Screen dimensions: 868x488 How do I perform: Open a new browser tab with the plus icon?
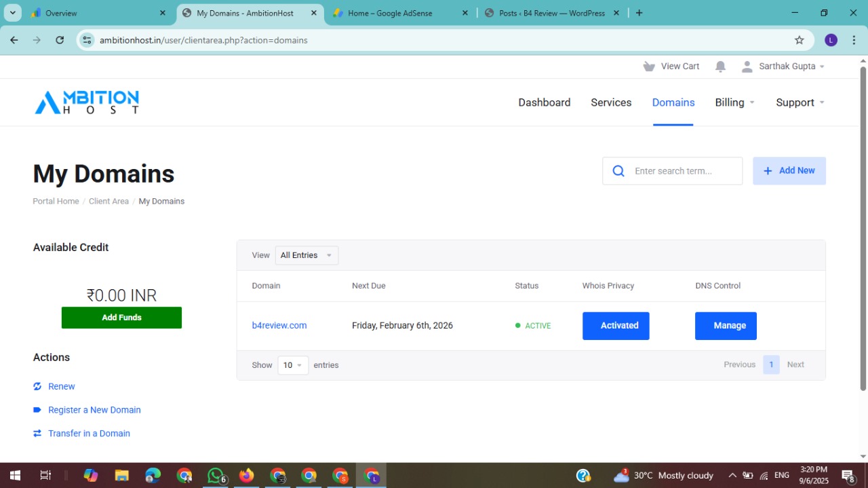(639, 13)
